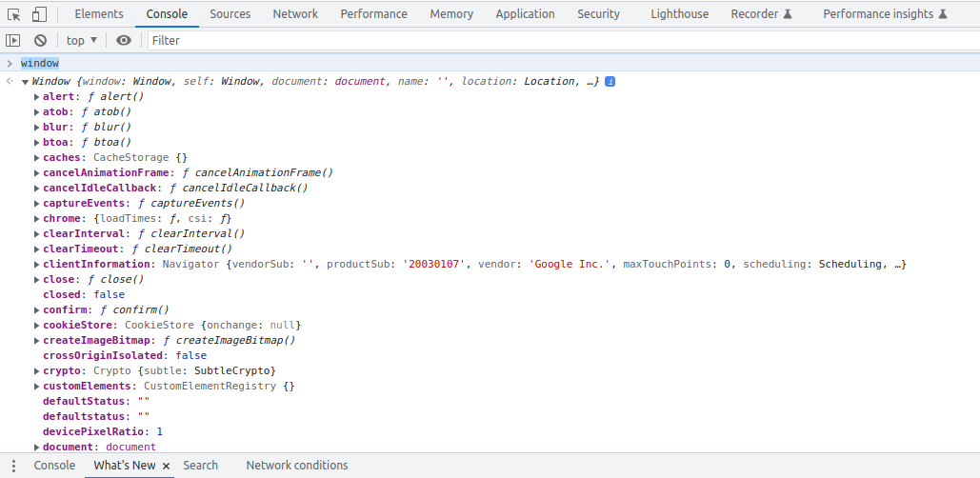This screenshot has width=980, height=478.
Task: Expand the document entry
Action: tap(37, 447)
